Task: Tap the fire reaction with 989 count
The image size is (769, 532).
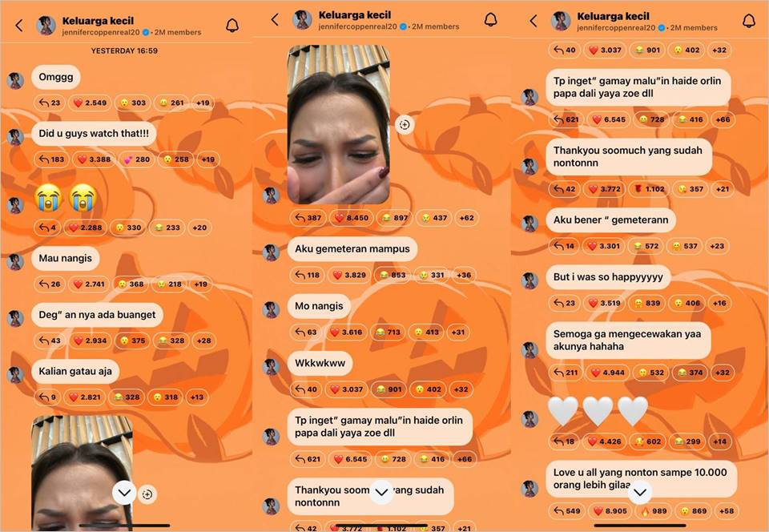Action: [654, 511]
